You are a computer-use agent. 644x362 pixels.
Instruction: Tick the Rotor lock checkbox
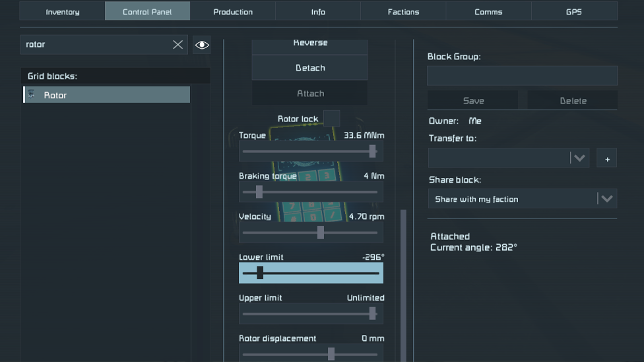point(331,119)
